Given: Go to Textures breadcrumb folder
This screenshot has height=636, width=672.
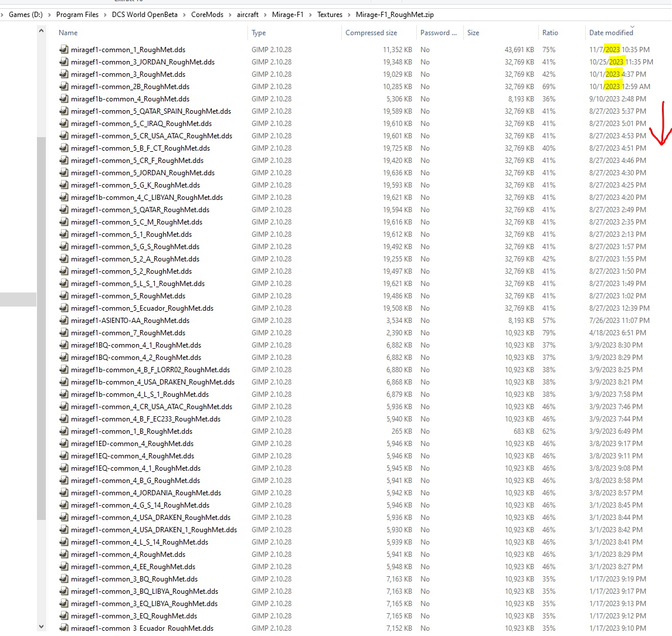Looking at the screenshot, I should tap(330, 15).
